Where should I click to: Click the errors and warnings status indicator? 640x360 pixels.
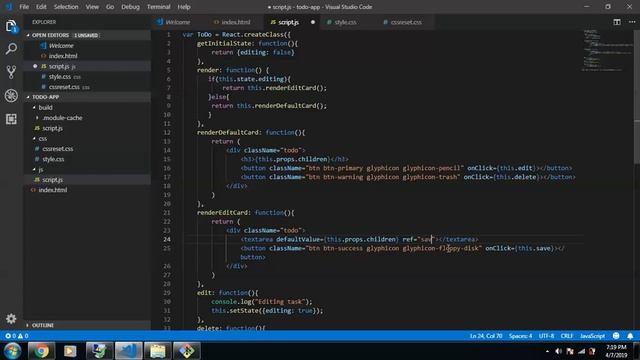pos(16,336)
